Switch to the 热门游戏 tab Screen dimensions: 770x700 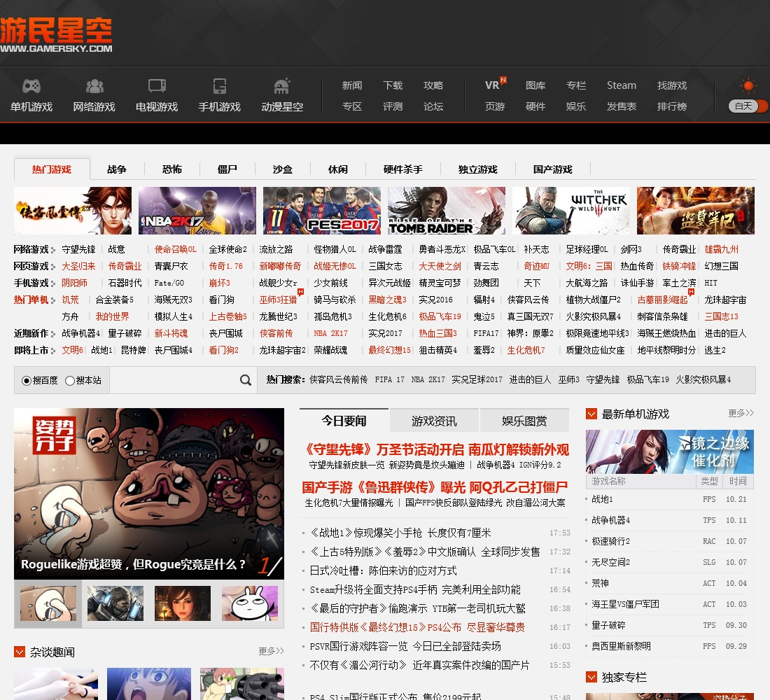point(52,169)
